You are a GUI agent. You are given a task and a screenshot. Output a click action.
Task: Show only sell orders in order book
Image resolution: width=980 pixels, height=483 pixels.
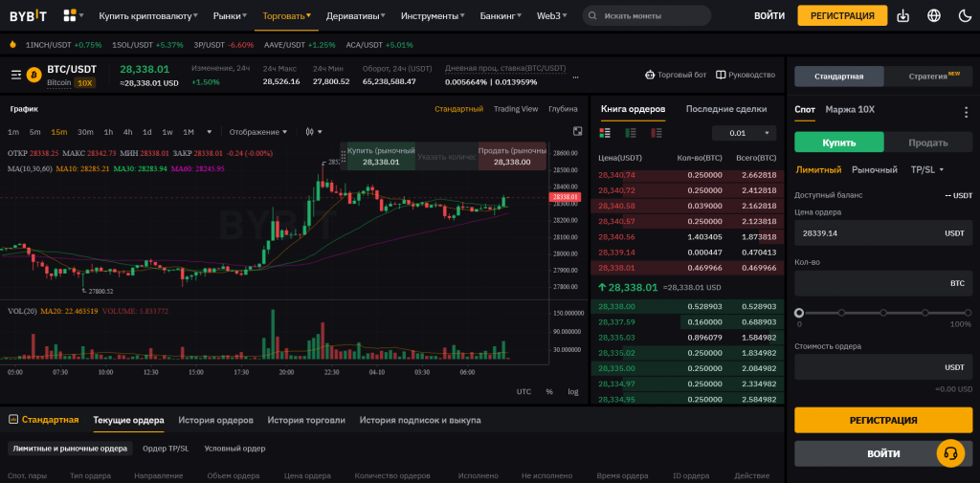coord(656,133)
